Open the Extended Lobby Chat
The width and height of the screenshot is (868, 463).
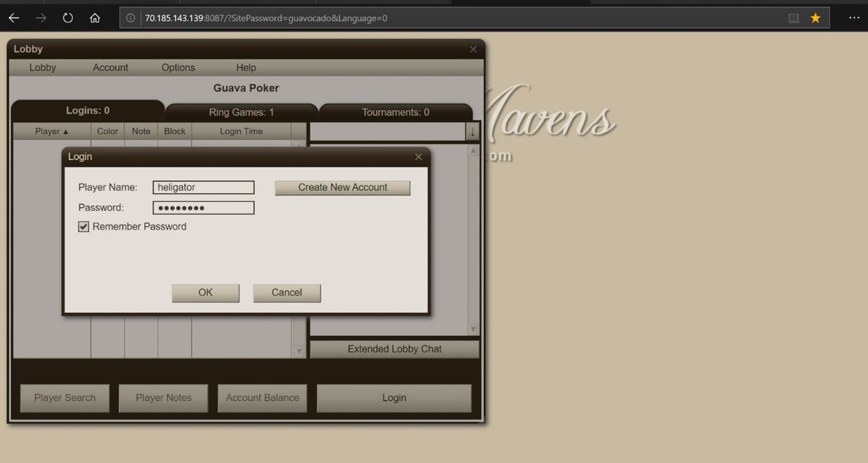(394, 349)
